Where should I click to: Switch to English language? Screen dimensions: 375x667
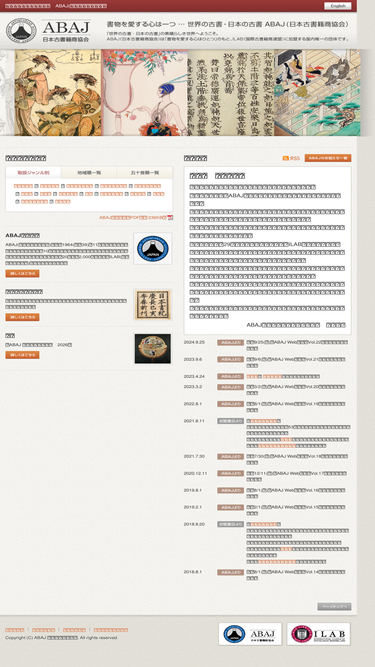(338, 6)
